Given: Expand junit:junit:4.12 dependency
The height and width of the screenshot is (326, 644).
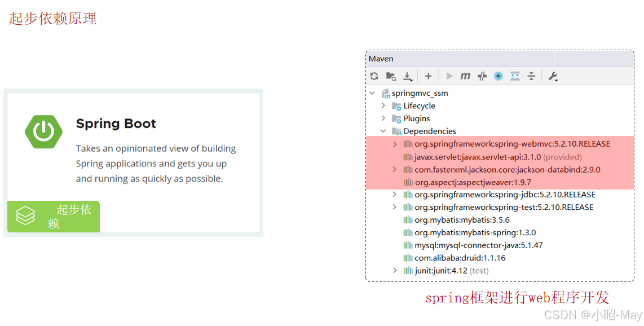Looking at the screenshot, I should click(395, 271).
